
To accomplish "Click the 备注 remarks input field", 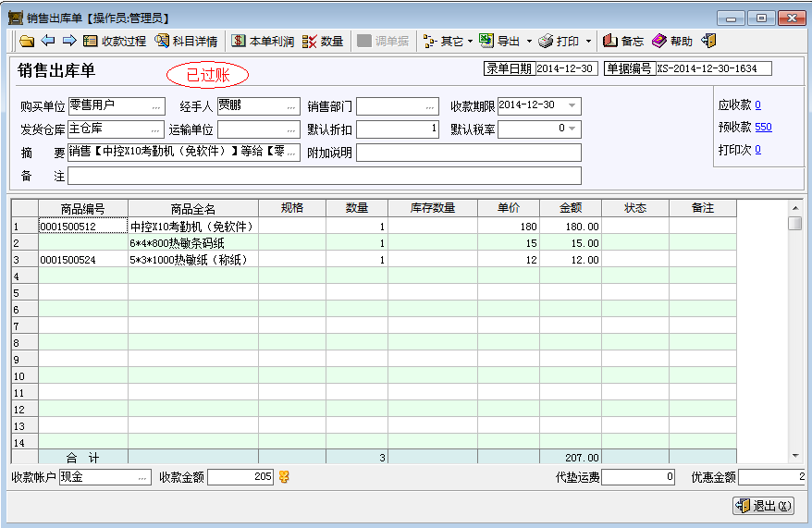I will [324, 176].
